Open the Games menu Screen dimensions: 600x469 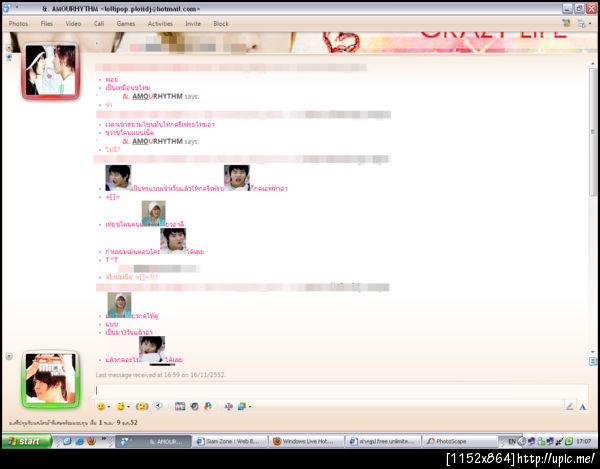(126, 24)
